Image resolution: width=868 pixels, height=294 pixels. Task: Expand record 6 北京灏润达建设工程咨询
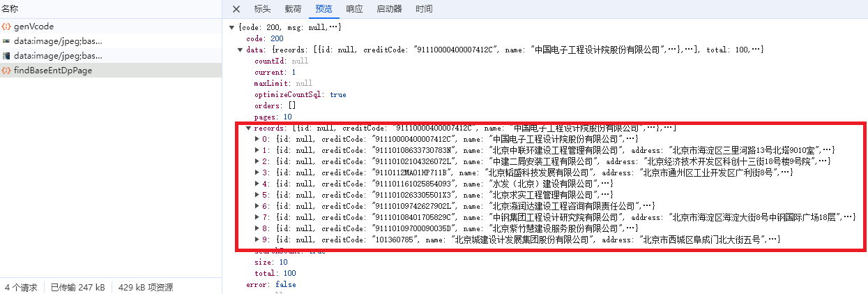[x=257, y=206]
